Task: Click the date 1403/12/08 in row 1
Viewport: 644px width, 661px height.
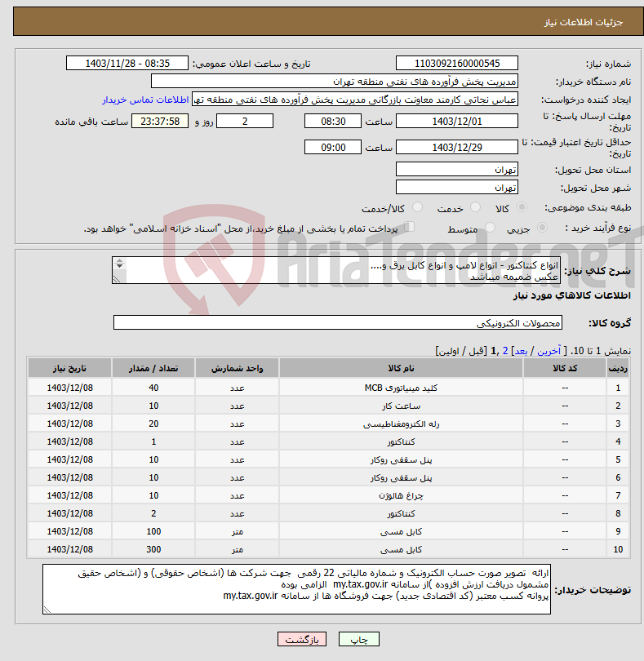Action: pyautogui.click(x=70, y=388)
